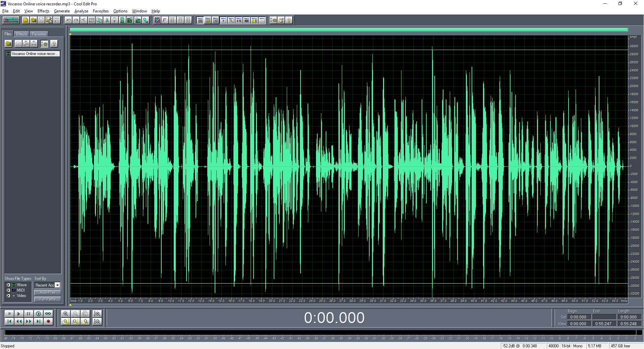This screenshot has height=349, width=644.
Task: Toggle the MIDI file type checkbox
Action: coord(8,290)
